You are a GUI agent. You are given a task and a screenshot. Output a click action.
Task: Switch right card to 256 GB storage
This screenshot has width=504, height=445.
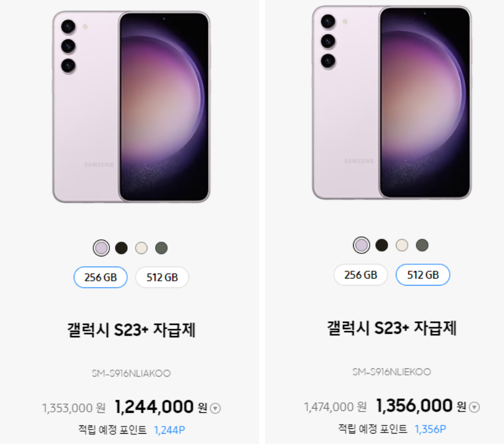[361, 275]
